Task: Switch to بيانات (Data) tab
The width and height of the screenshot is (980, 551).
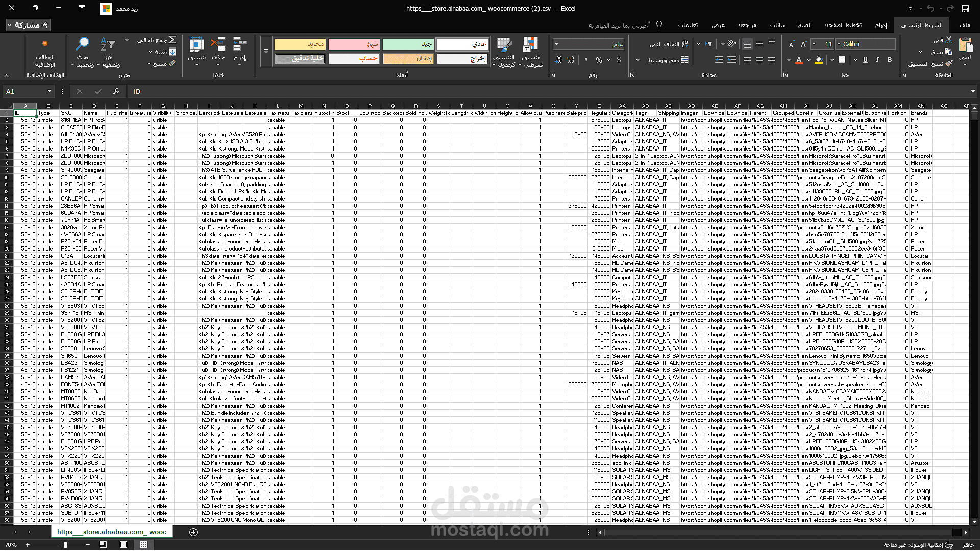Action: (777, 25)
